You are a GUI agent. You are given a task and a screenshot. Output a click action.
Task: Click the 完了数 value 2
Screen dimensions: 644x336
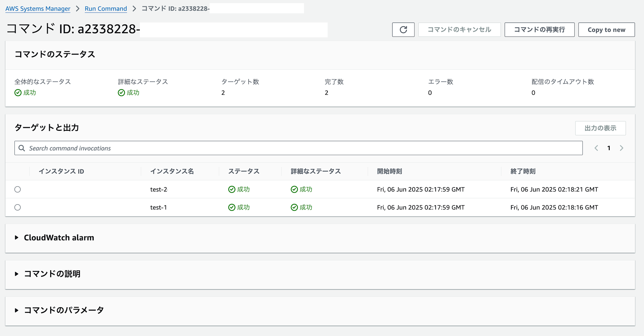[327, 93]
